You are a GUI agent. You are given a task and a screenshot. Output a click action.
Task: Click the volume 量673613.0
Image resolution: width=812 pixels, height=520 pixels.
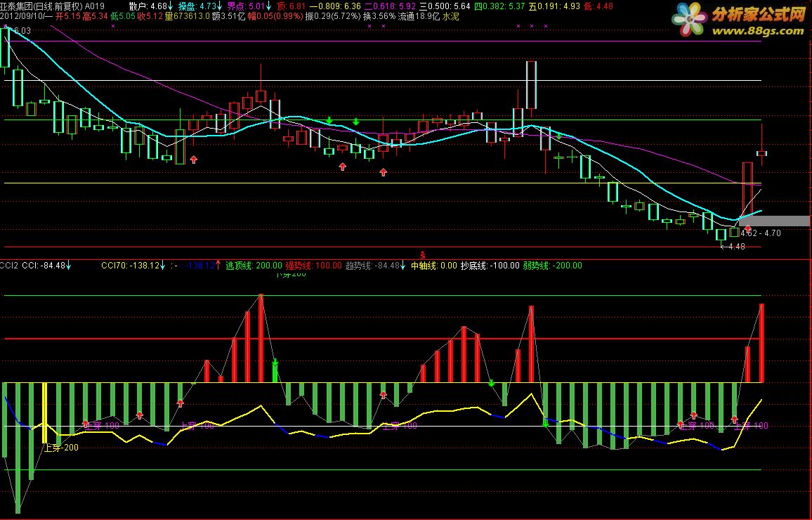[x=188, y=16]
